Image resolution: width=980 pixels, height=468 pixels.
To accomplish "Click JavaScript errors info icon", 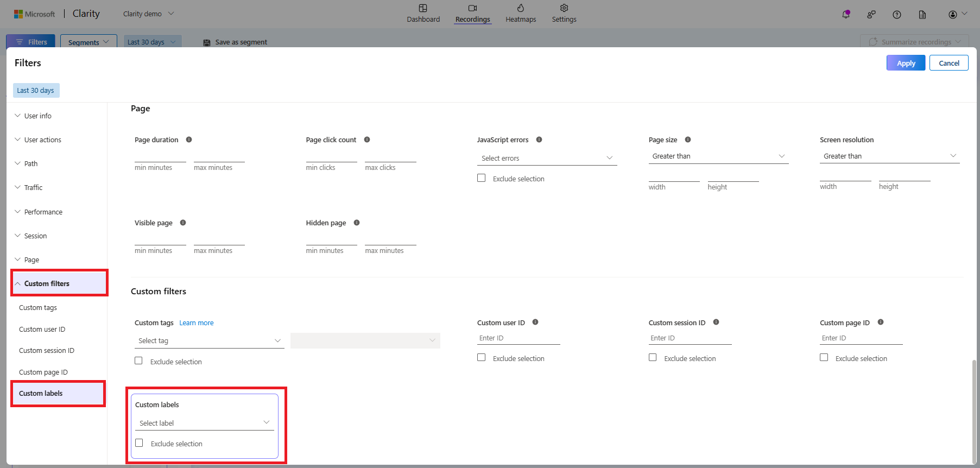I will [x=539, y=140].
